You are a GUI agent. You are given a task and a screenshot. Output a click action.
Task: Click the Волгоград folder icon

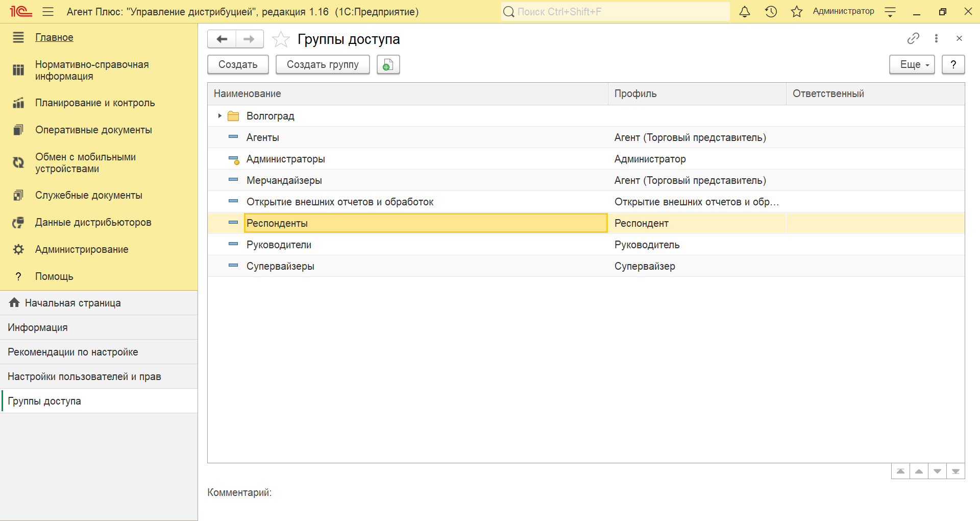point(233,116)
